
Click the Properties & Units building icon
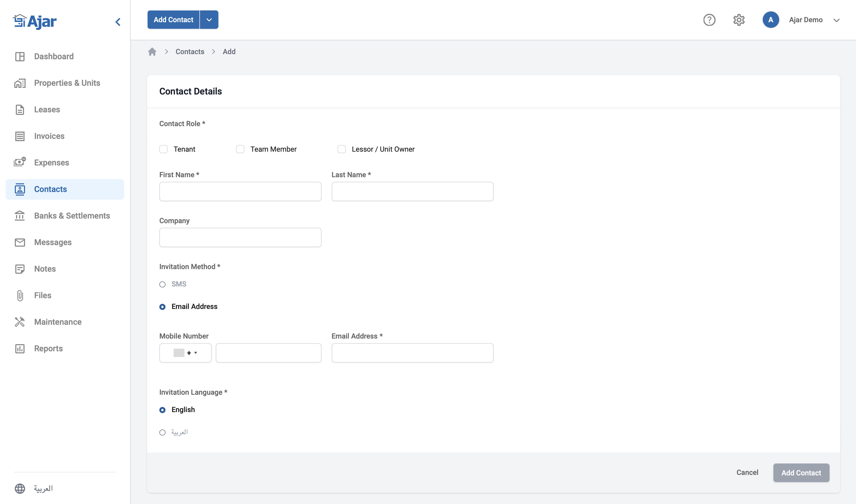20,83
